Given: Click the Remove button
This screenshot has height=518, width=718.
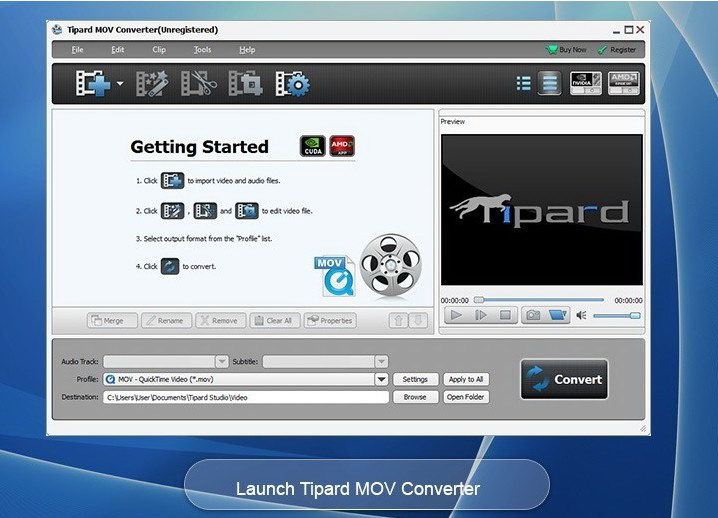Looking at the screenshot, I should (220, 321).
